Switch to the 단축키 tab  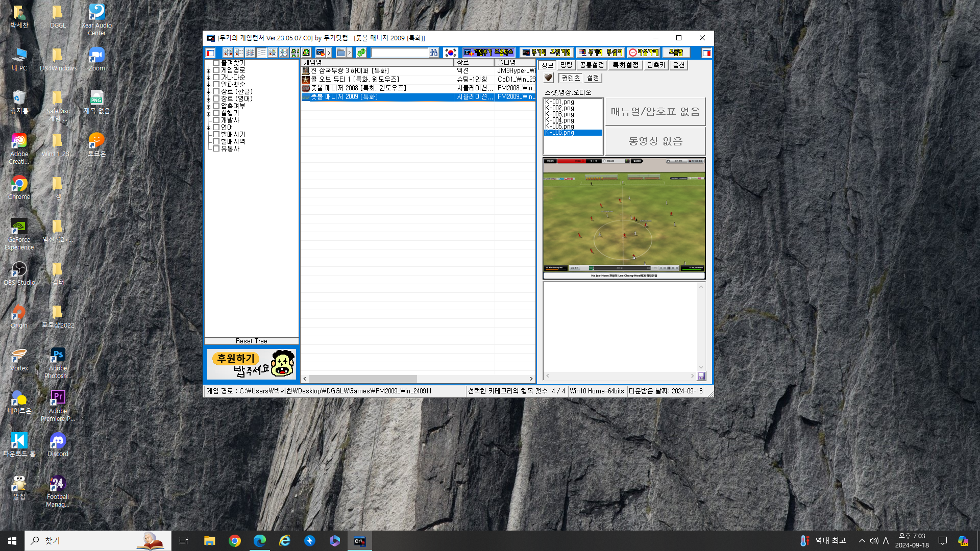click(656, 65)
